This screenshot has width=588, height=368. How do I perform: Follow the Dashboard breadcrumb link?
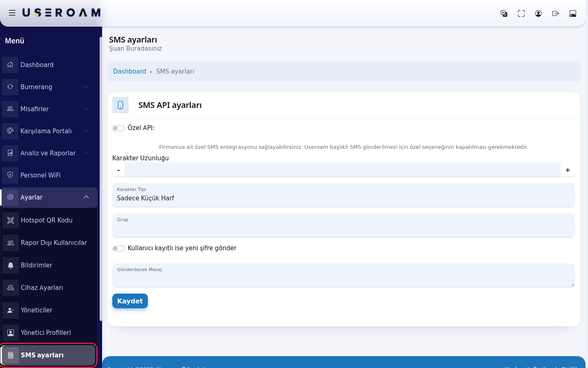point(129,71)
